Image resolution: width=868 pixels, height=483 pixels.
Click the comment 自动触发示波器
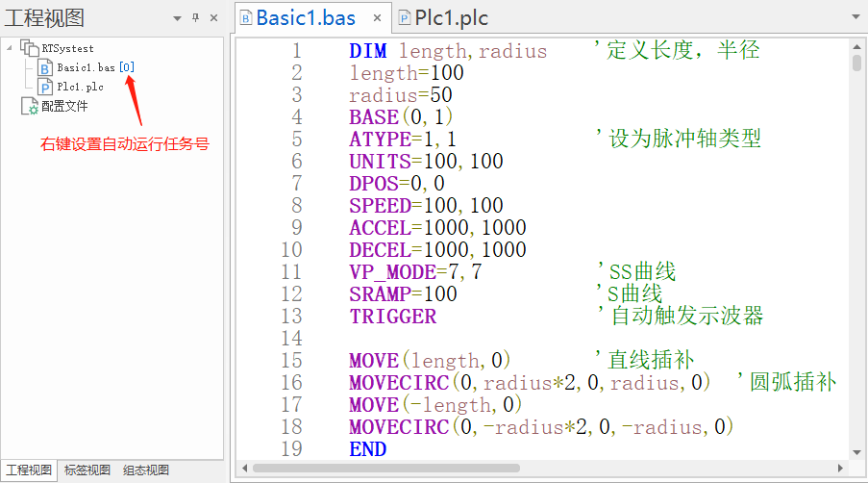point(681,316)
